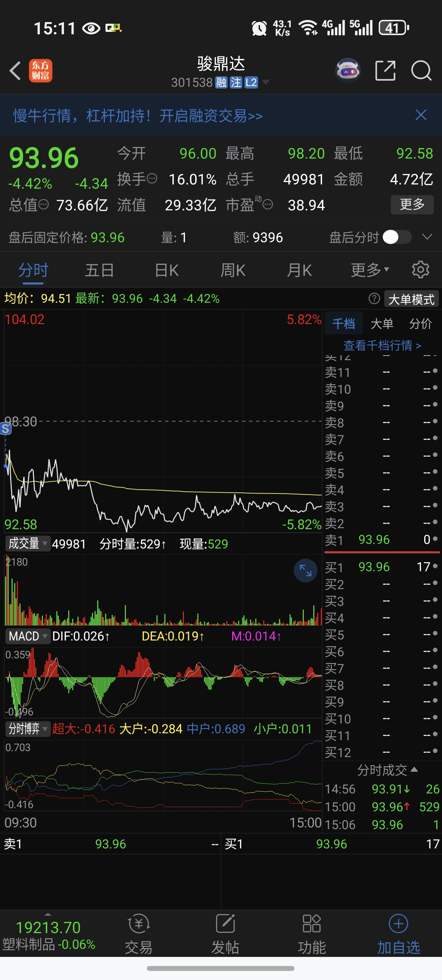Open the 分时博弈 indicator dropdown
Image resolution: width=442 pixels, height=980 pixels.
[27, 729]
